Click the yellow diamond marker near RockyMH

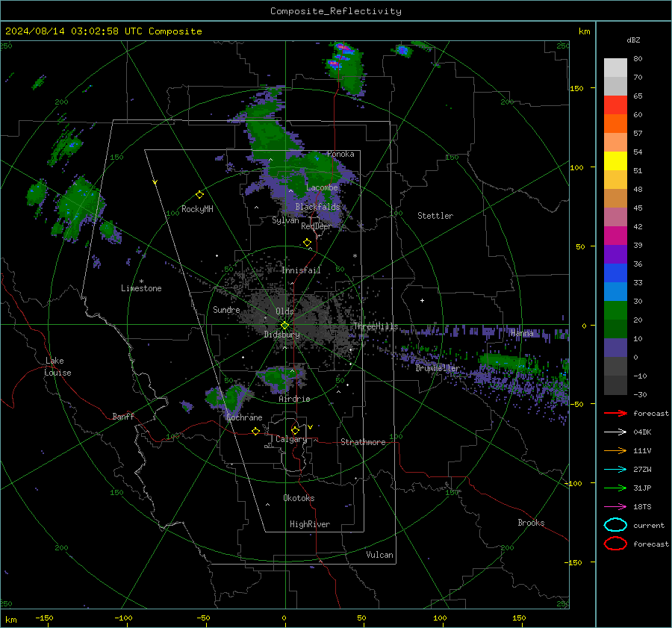pyautogui.click(x=199, y=195)
